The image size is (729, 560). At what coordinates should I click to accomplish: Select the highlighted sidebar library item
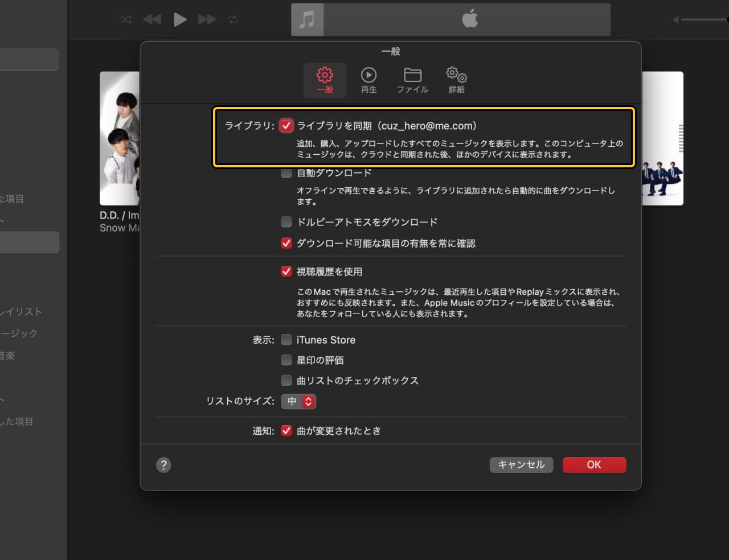30,242
